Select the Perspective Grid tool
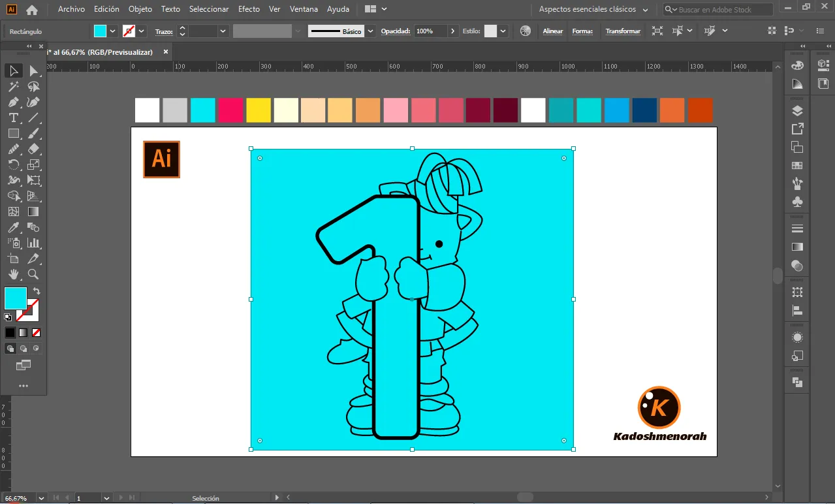The image size is (835, 504). point(33,196)
